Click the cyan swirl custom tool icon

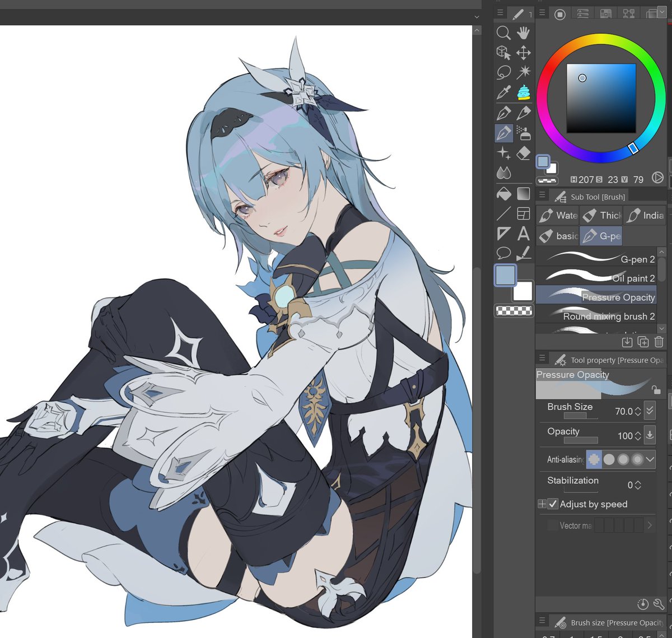point(524,92)
